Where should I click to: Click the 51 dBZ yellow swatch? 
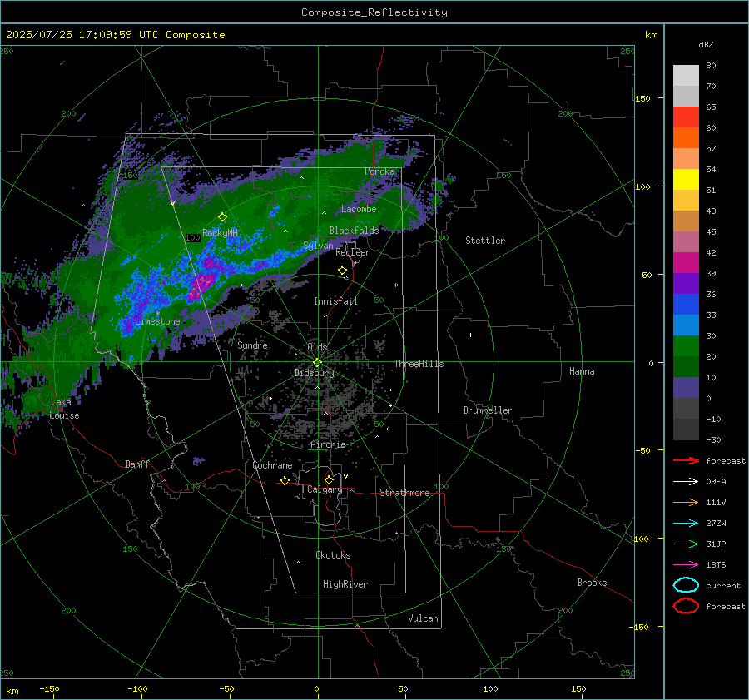pyautogui.click(x=686, y=179)
